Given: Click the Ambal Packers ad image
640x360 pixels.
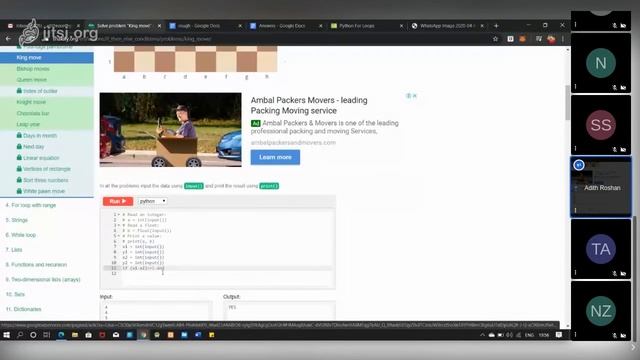Looking at the screenshot, I should [x=171, y=130].
